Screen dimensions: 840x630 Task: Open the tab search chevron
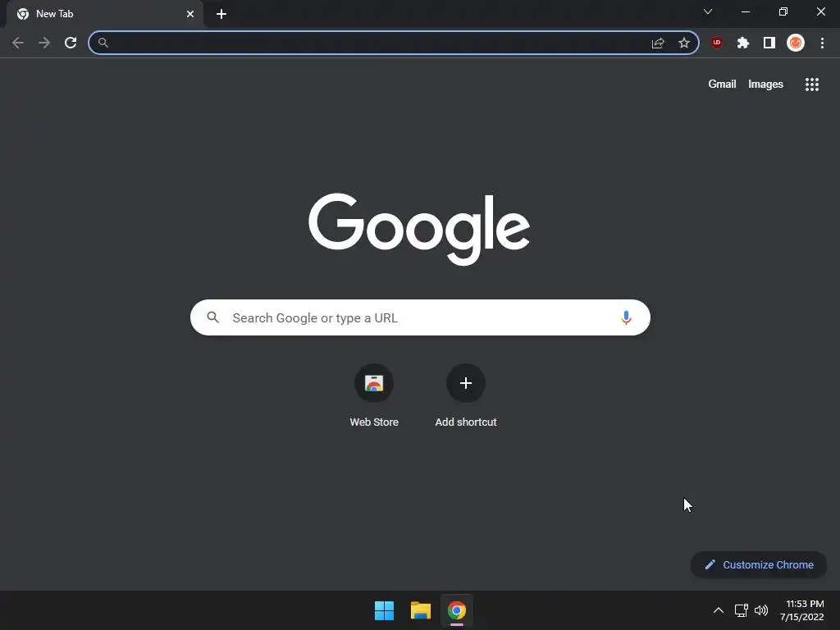(708, 11)
